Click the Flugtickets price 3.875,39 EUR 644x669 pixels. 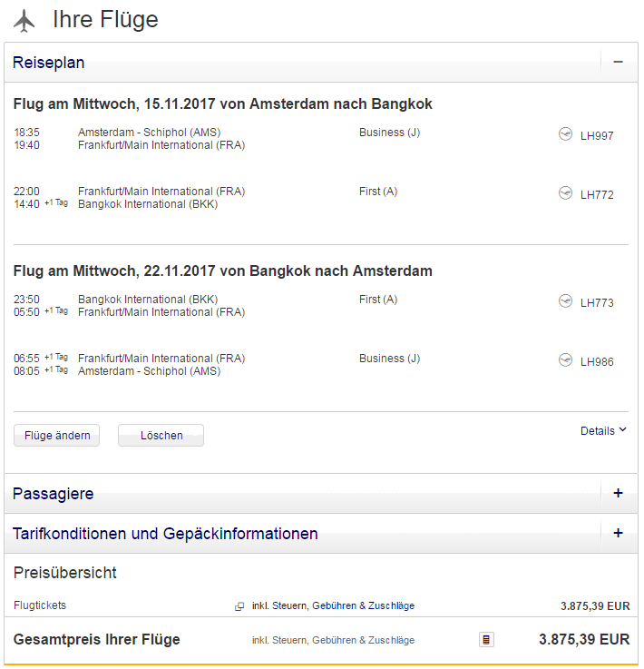tap(595, 605)
